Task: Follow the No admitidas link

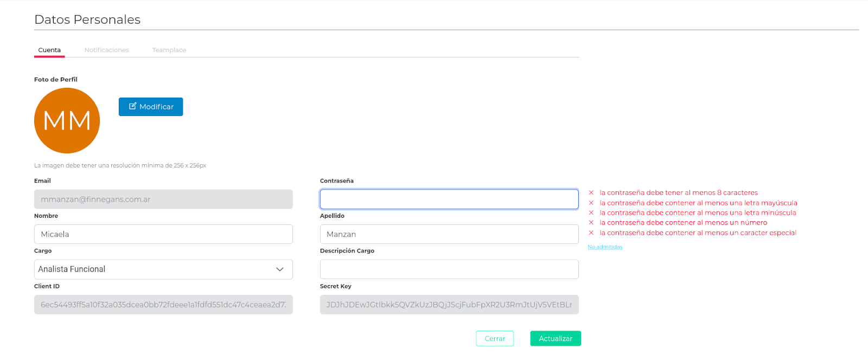Action: pyautogui.click(x=605, y=247)
